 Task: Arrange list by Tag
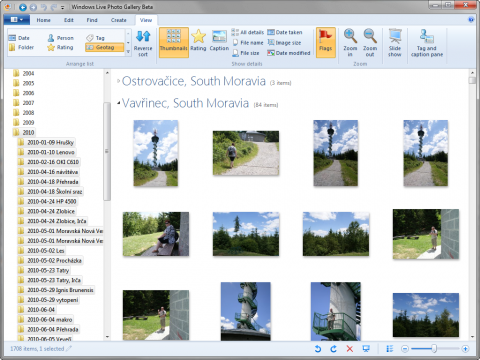pos(95,38)
